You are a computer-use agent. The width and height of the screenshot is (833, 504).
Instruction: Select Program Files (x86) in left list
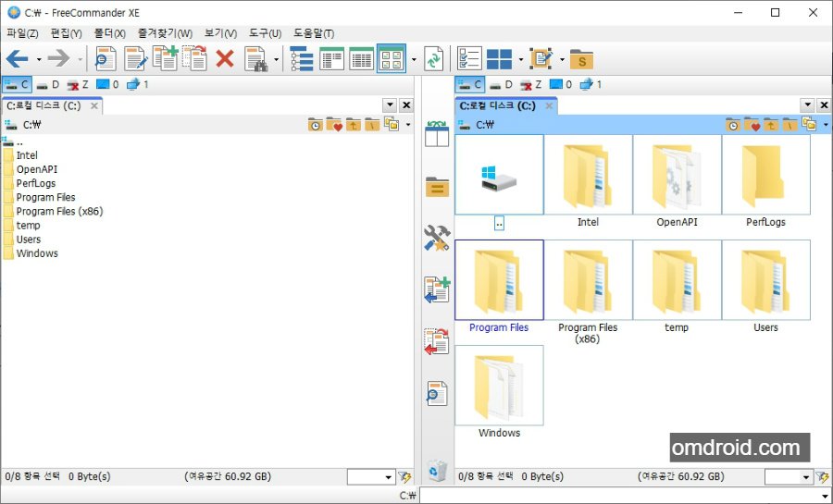pyautogui.click(x=53, y=211)
